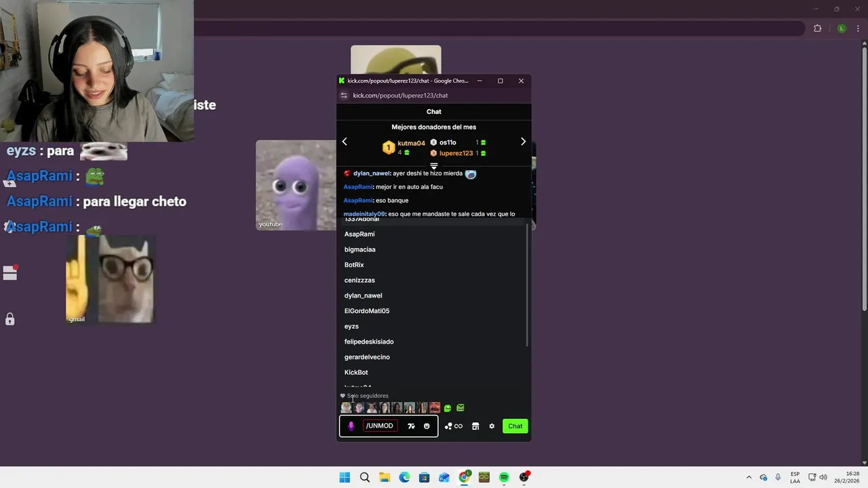
Task: Open the Windows Start menu
Action: click(x=344, y=478)
